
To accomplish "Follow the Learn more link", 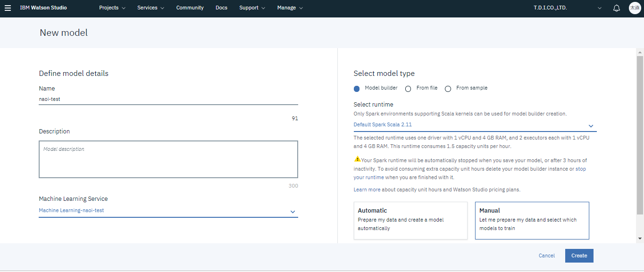I will (367, 190).
